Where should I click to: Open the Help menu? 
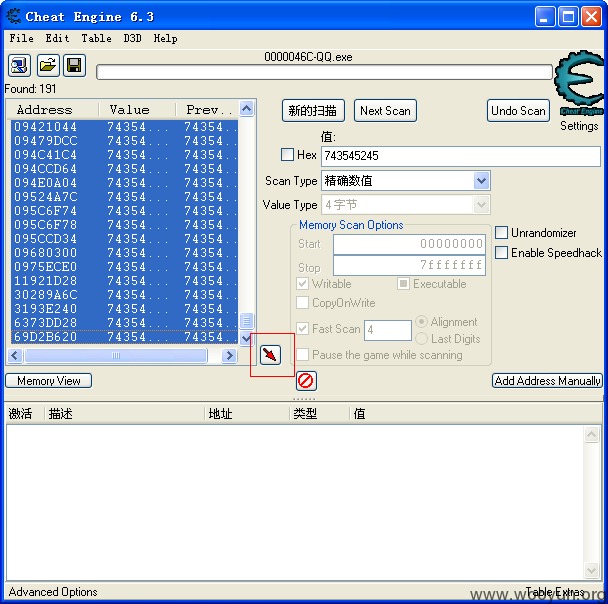(165, 38)
